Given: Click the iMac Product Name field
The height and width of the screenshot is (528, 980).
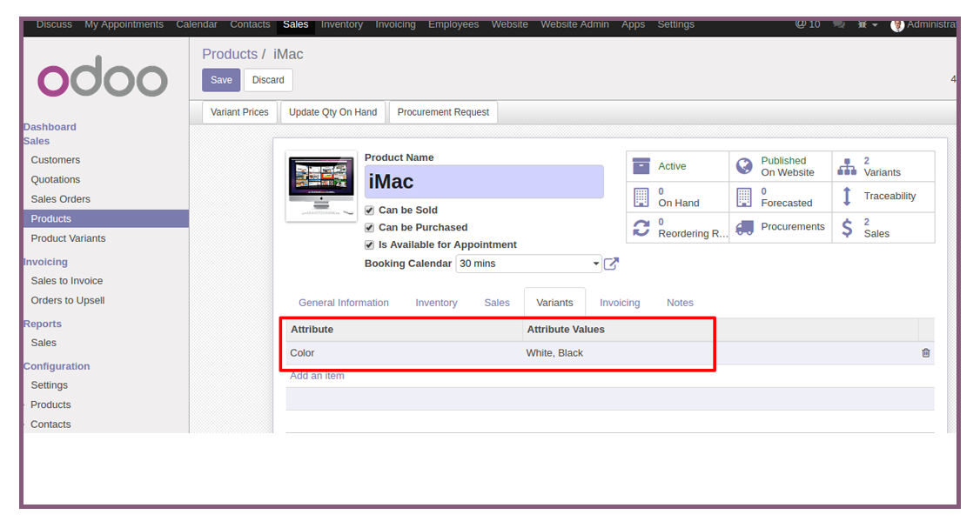Looking at the screenshot, I should point(484,182).
